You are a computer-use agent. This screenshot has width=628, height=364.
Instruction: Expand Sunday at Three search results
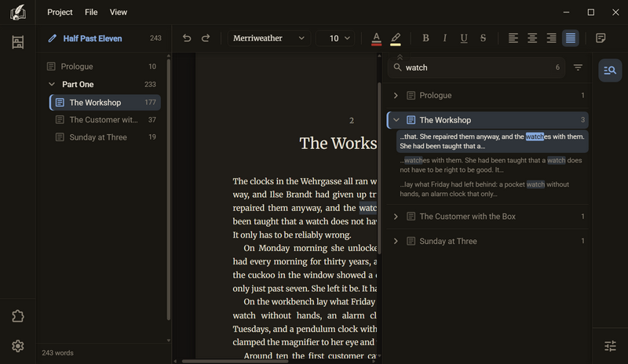(x=396, y=241)
